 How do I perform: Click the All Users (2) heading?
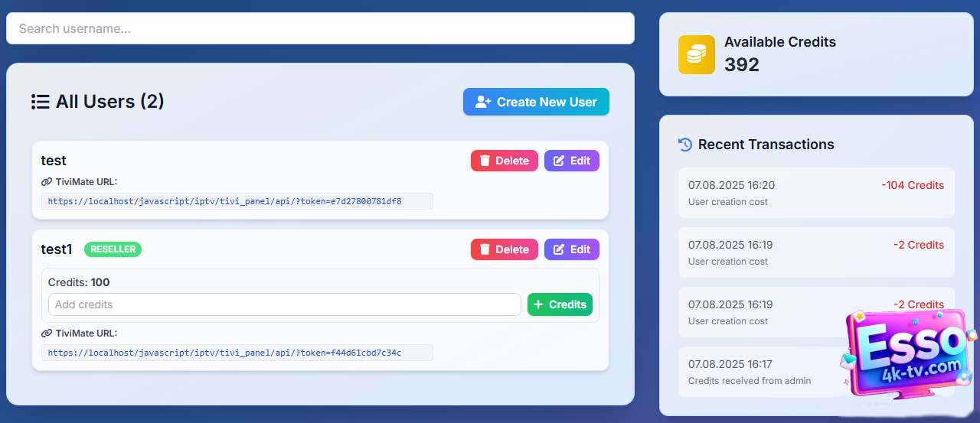[x=110, y=102]
